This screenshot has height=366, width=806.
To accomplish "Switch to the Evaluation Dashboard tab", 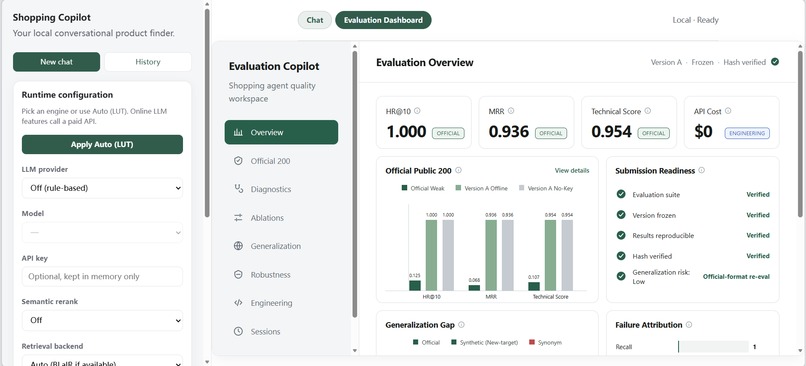I will 383,20.
